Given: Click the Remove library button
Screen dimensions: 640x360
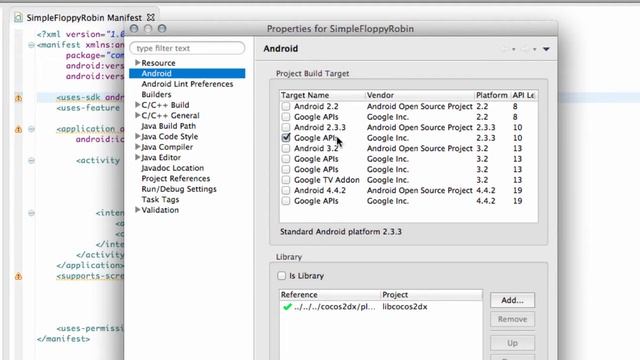Looking at the screenshot, I should 512,319.
